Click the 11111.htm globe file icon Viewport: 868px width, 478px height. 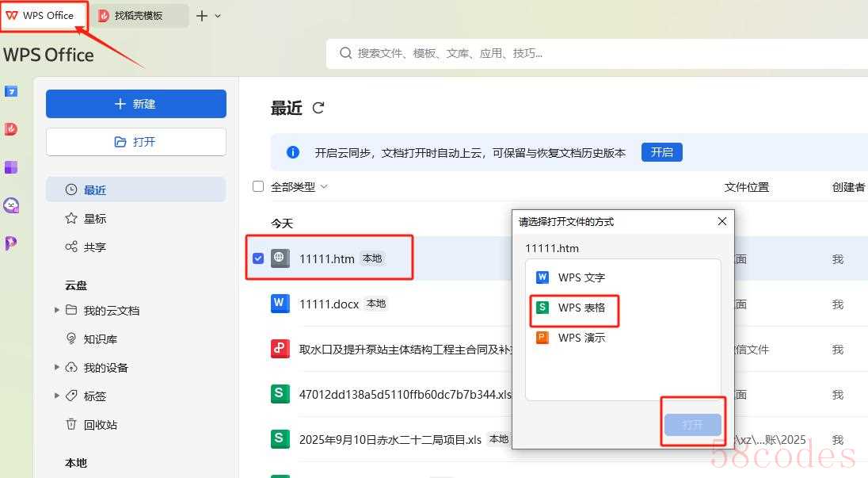(280, 258)
